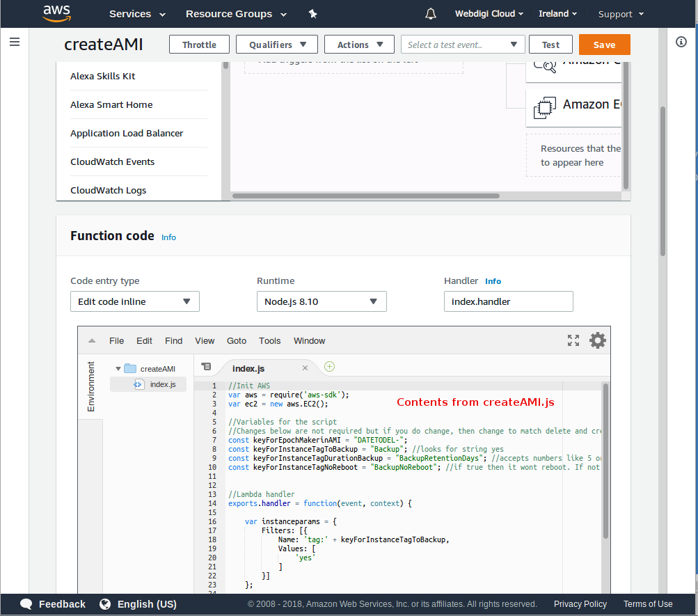Open Handler Info link

point(493,281)
